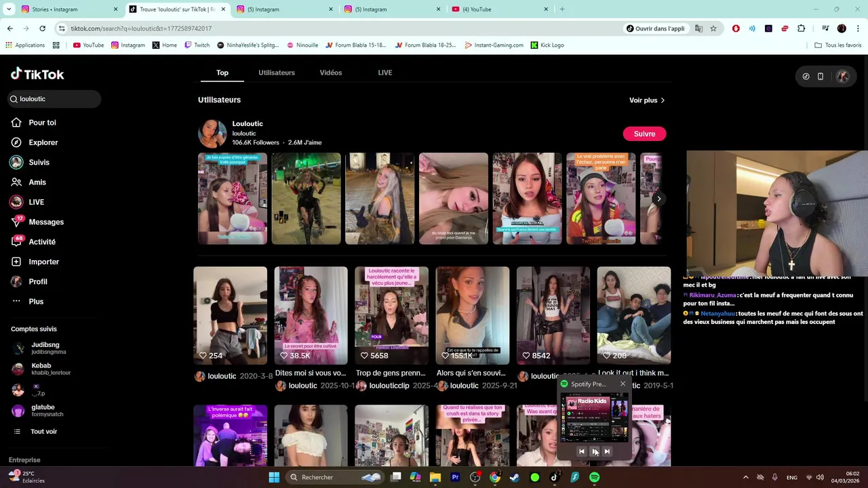The width and height of the screenshot is (868, 488).
Task: Click the Louloutic user name
Action: 248,124
